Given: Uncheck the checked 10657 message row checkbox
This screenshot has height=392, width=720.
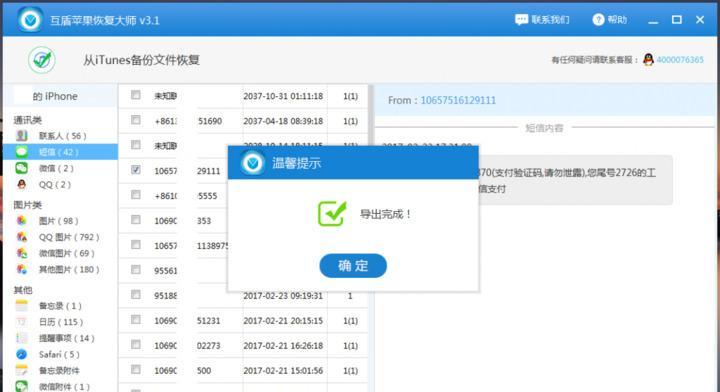Looking at the screenshot, I should coord(135,169).
